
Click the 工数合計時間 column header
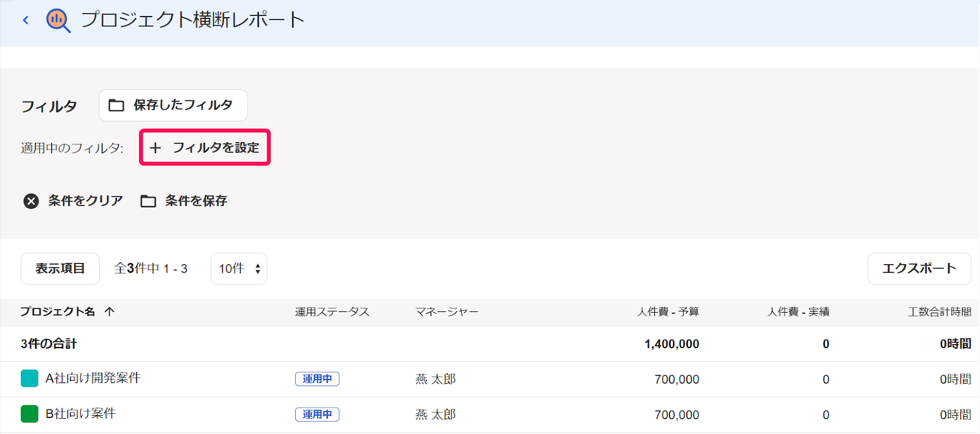pyautogui.click(x=940, y=311)
